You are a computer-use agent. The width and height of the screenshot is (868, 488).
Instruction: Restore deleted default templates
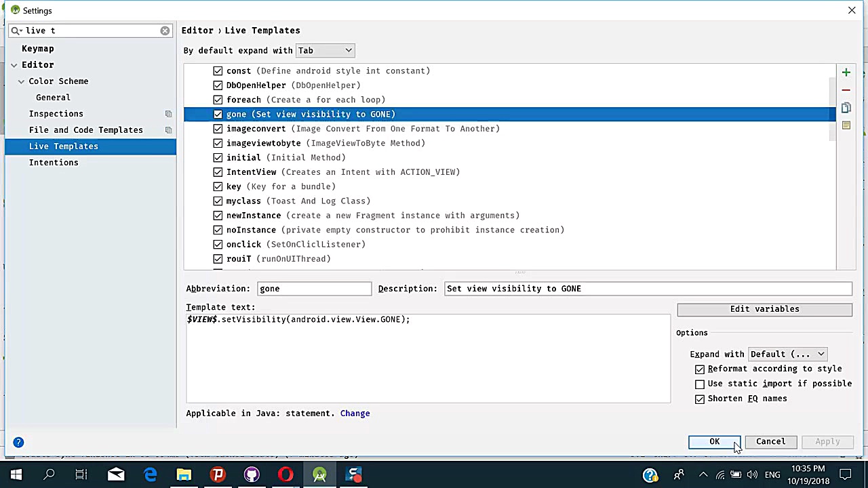pos(846,125)
